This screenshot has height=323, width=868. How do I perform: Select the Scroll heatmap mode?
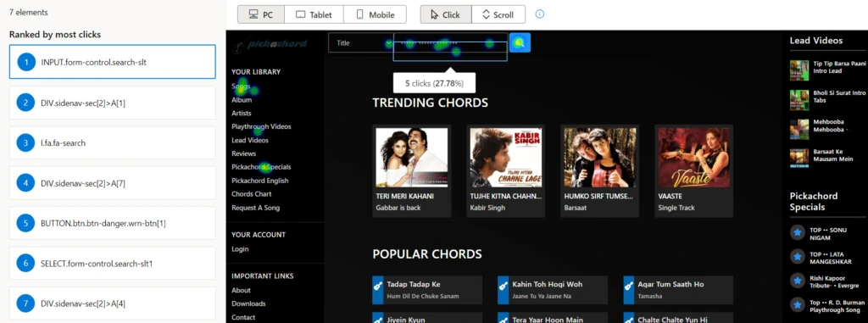pos(498,14)
